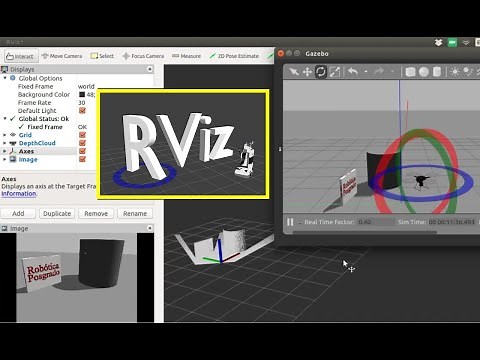Activate the 2D Pose Estimate tool
Viewport: 480px width, 360px height.
(234, 56)
